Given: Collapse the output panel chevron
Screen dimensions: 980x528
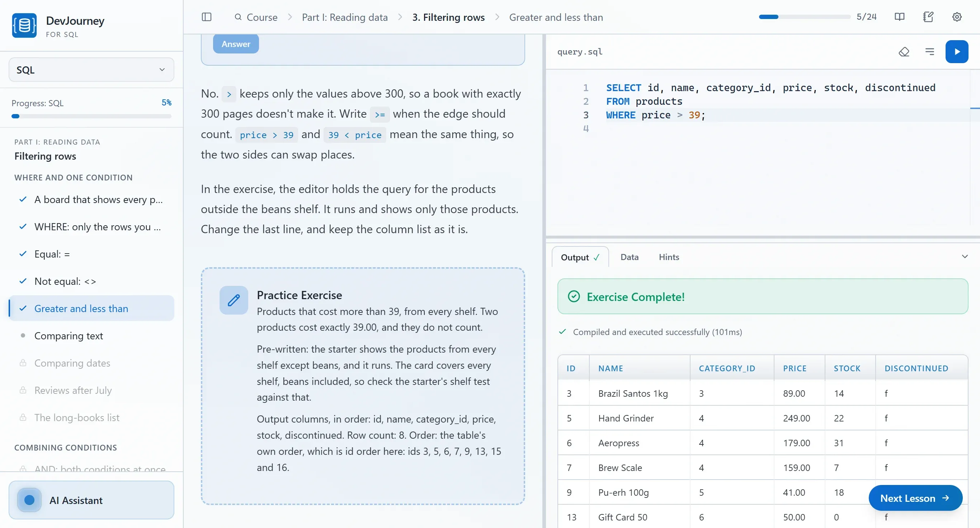Looking at the screenshot, I should (965, 257).
